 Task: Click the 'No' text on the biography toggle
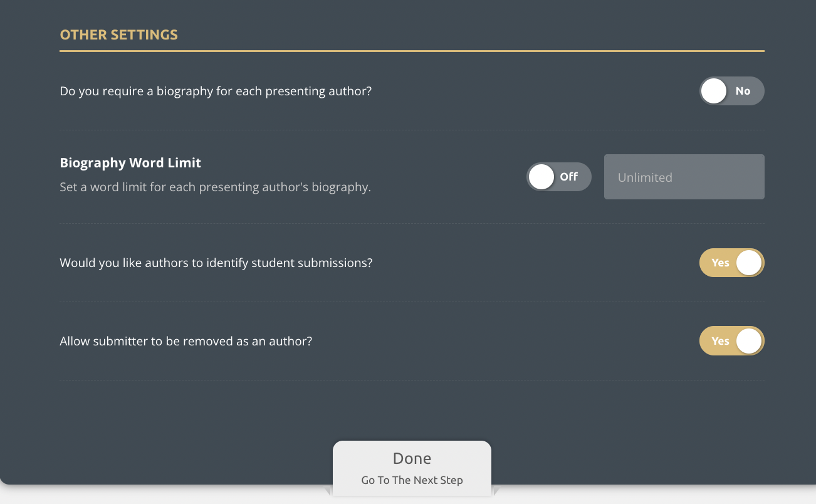[x=743, y=91]
